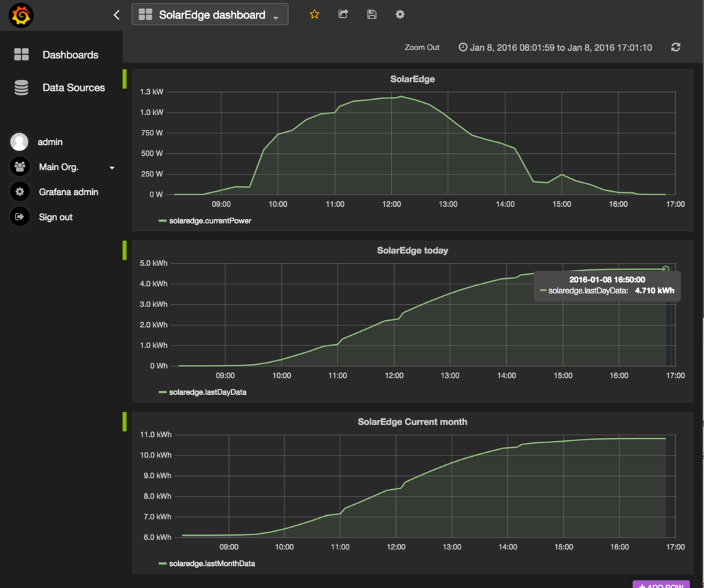Click the 12:00 label under SolarEdge graph
The width and height of the screenshot is (704, 588).
click(x=391, y=204)
